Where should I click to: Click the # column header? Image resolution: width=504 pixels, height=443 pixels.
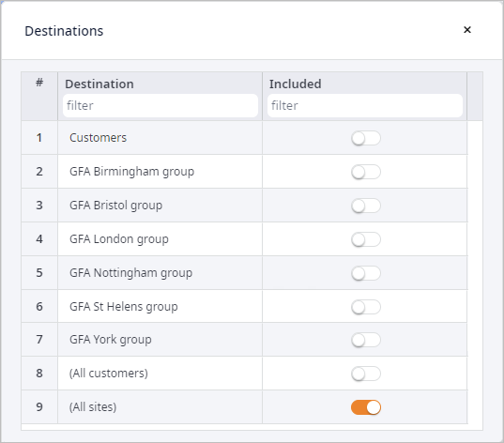(39, 83)
